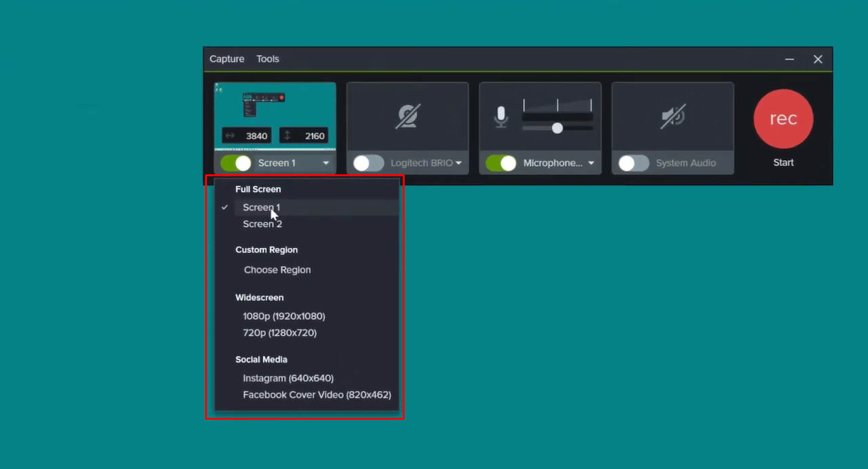This screenshot has width=868, height=469.
Task: Toggle the Screen 1 recording switch off
Action: point(236,163)
